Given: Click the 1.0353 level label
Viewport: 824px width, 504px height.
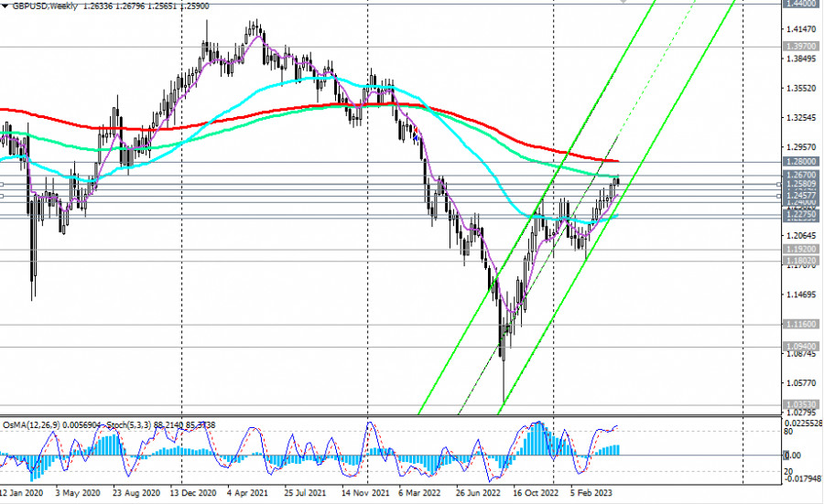Looking at the screenshot, I should [x=801, y=403].
